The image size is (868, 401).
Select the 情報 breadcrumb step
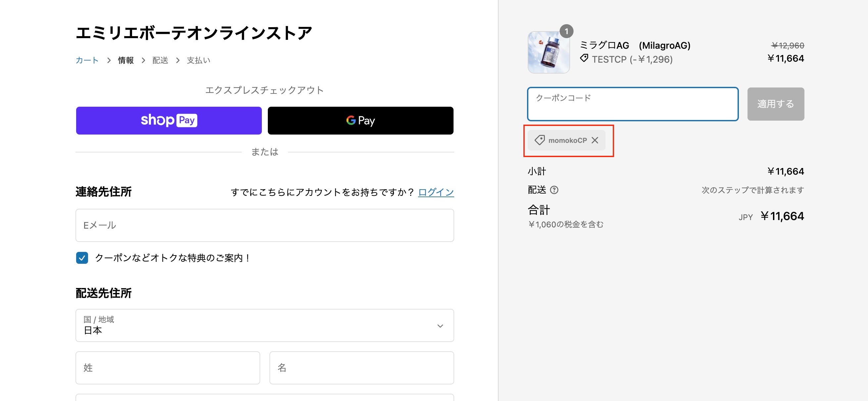(x=126, y=60)
